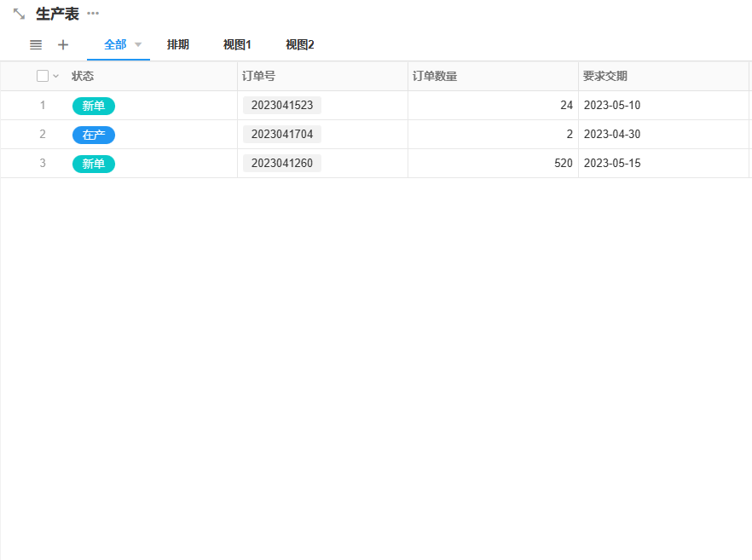Switch to the 视图1 tab
The width and height of the screenshot is (752, 560).
(237, 45)
